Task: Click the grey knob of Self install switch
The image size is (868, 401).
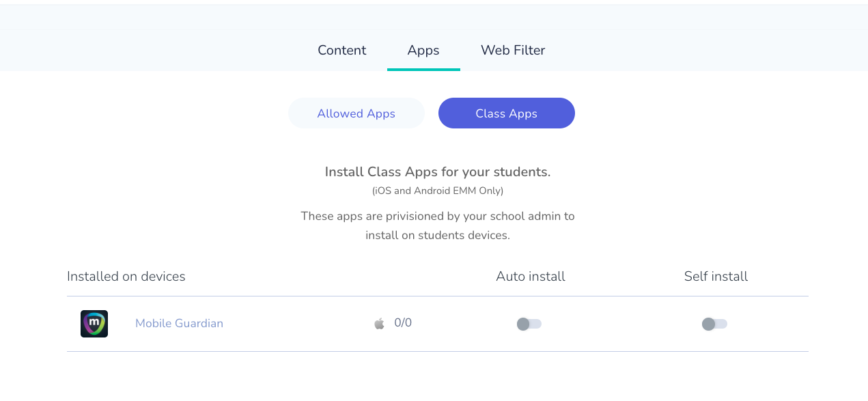Action: coord(708,324)
